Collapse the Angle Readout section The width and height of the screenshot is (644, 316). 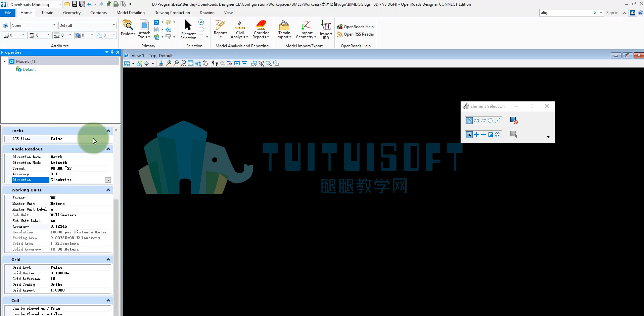coord(108,149)
